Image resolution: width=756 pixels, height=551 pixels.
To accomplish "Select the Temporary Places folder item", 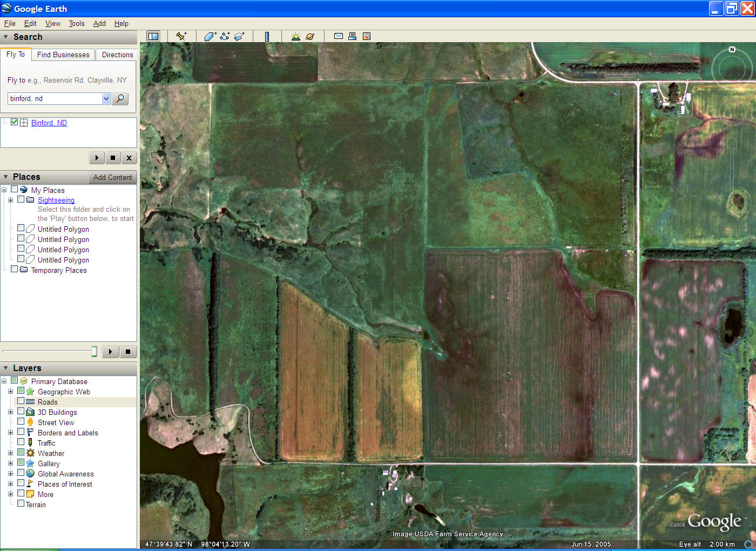I will 59,270.
